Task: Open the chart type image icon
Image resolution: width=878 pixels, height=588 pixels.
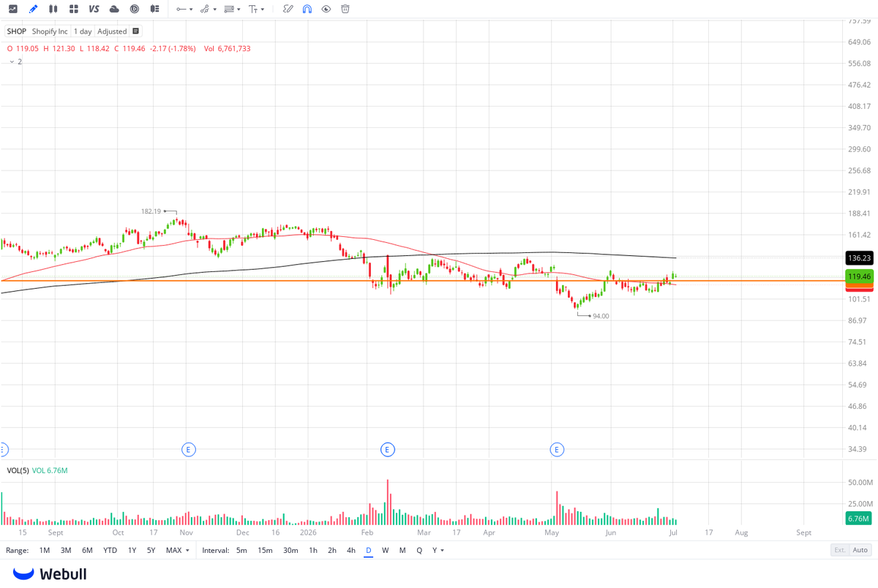Action: coord(12,9)
